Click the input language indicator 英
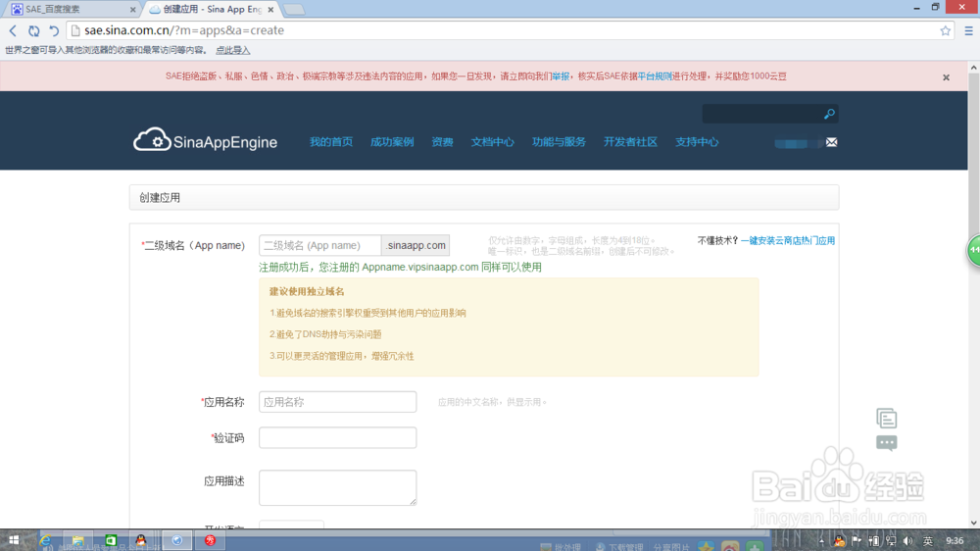This screenshot has width=980, height=551. pyautogui.click(x=928, y=541)
